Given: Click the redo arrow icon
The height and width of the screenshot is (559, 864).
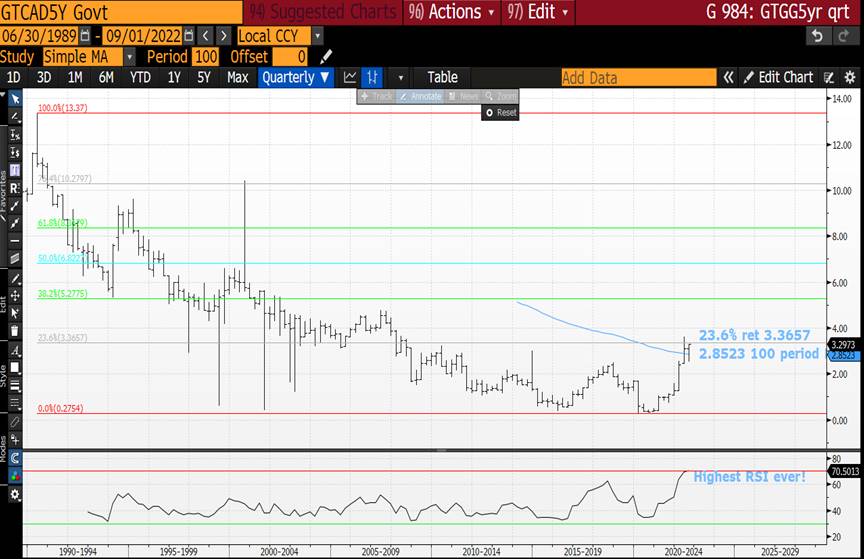Looking at the screenshot, I should tap(845, 36).
